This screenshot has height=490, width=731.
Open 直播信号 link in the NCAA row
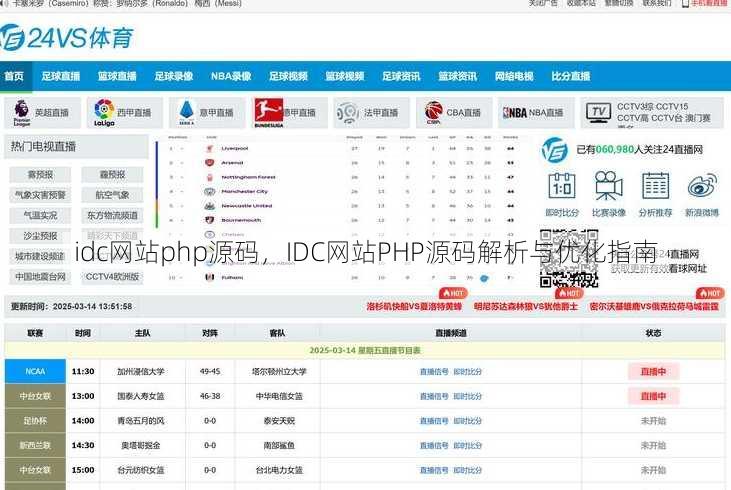point(434,372)
